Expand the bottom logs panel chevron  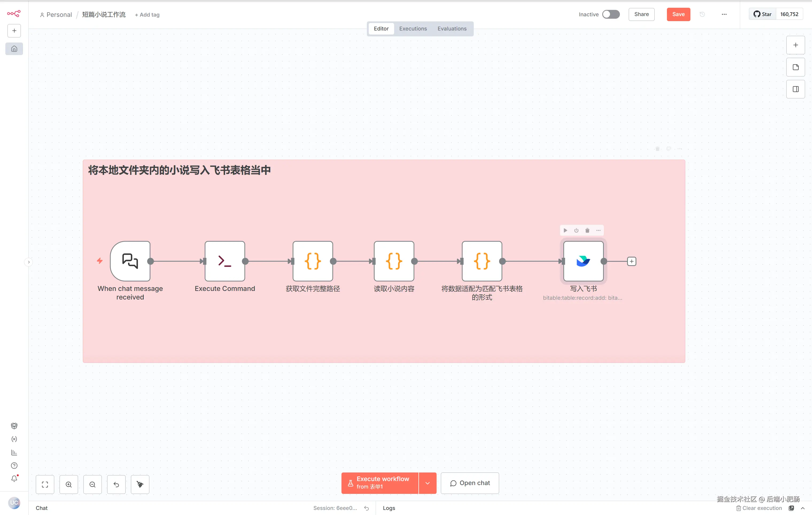point(803,508)
